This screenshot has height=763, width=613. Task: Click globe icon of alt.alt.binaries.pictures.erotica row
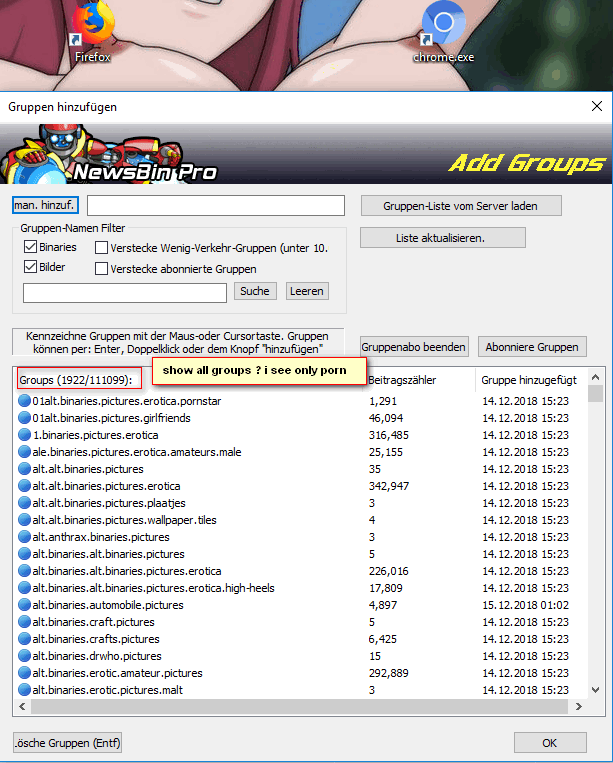pos(24,486)
